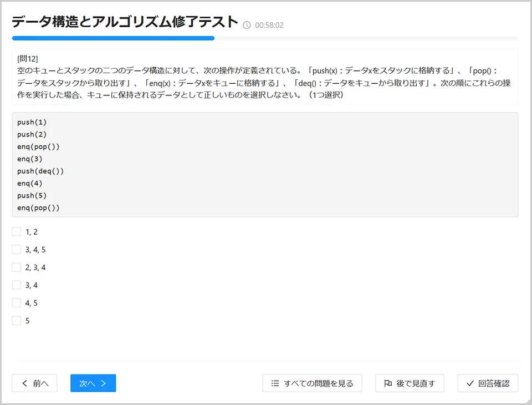Viewport: 532px width, 405px height.
Task: Check the answer option 3, 4, 5
Action: point(17,250)
